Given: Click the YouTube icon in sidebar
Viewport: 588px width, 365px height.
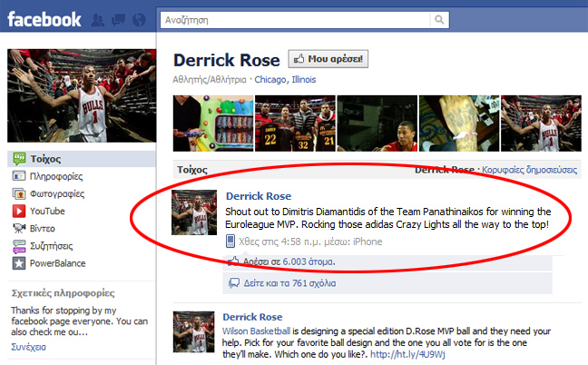Looking at the screenshot, I should tap(20, 211).
